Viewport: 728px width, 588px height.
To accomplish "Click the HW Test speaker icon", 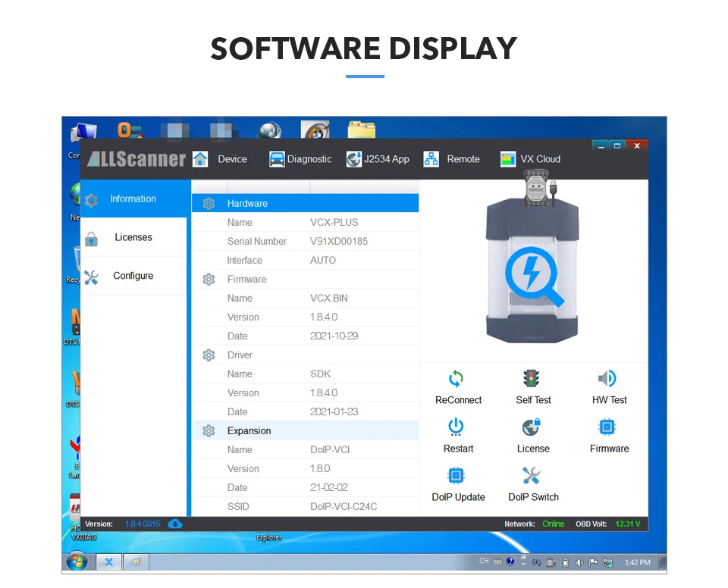I will click(x=607, y=379).
